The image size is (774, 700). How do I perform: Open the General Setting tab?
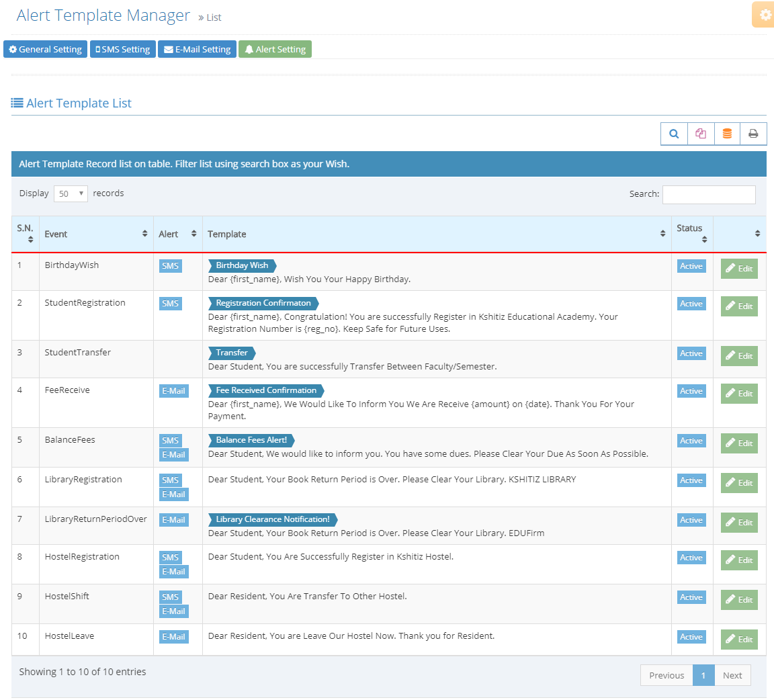coord(45,49)
